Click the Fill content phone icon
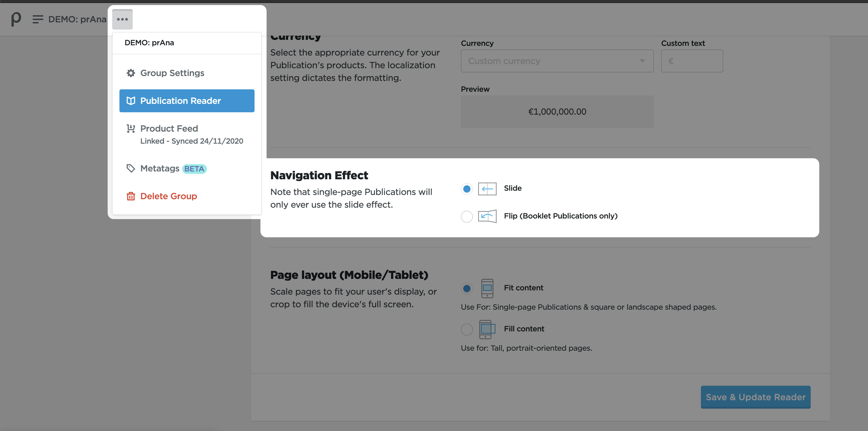The height and width of the screenshot is (431, 868). 487,329
